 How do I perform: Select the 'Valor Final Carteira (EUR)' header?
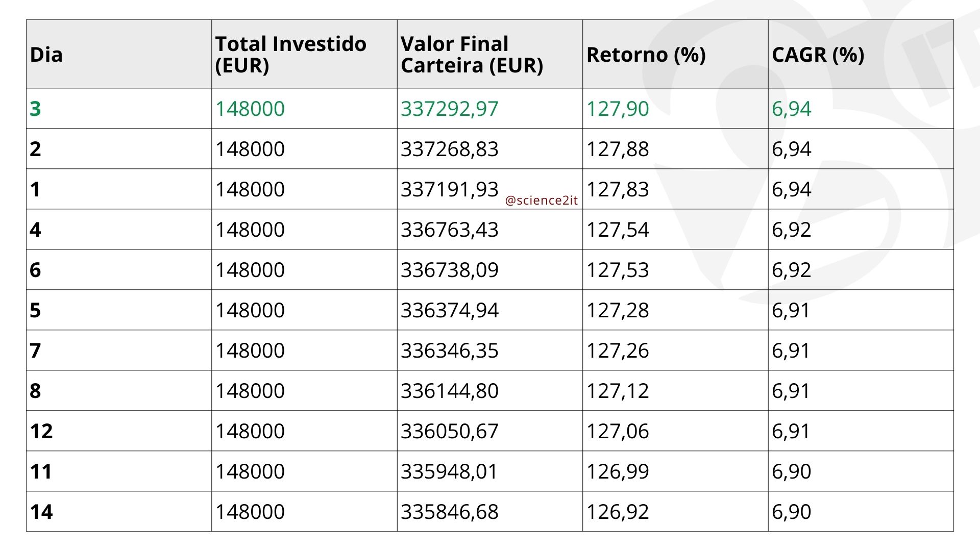(472, 55)
